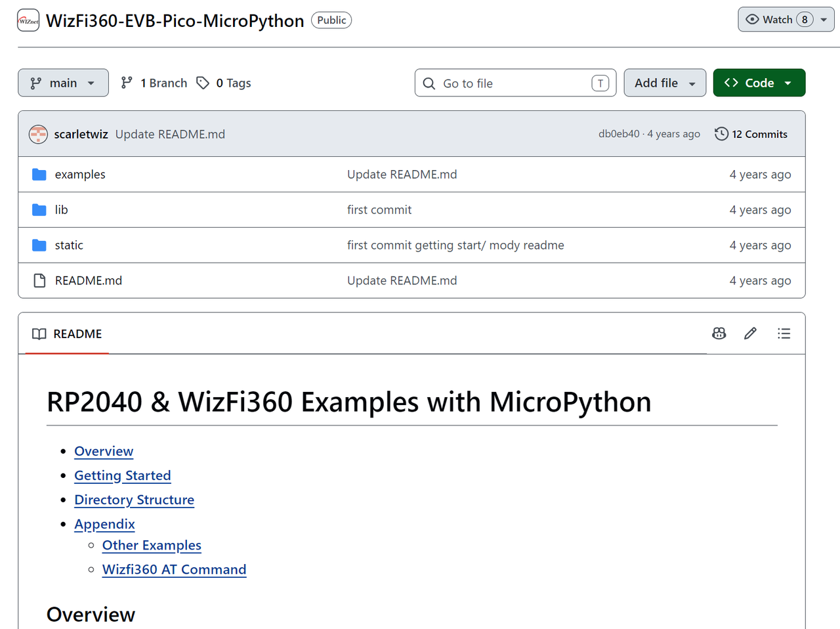Click the static folder icon

coord(39,246)
